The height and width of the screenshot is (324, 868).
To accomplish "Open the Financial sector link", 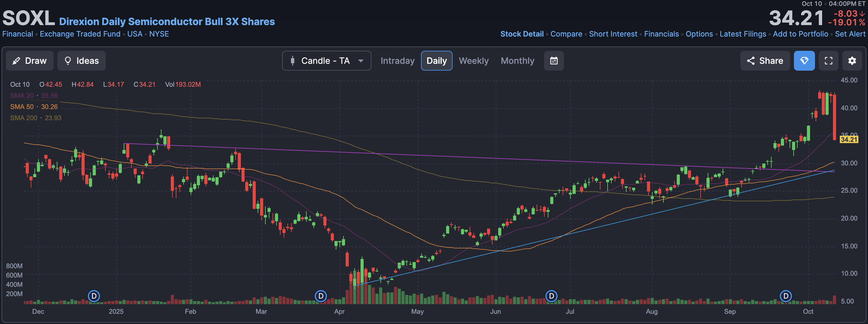I will (x=18, y=34).
